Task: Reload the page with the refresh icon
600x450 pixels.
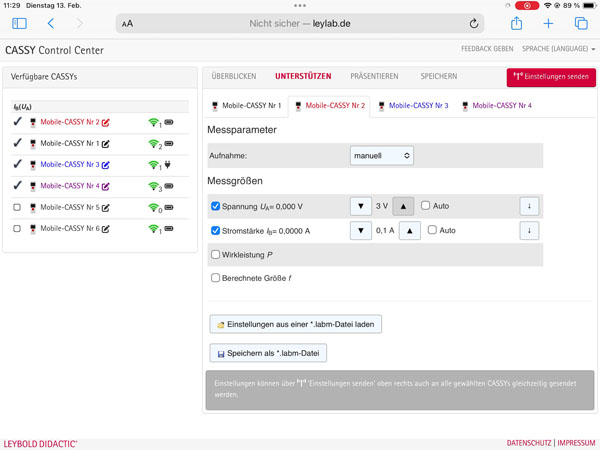Action: pos(473,23)
